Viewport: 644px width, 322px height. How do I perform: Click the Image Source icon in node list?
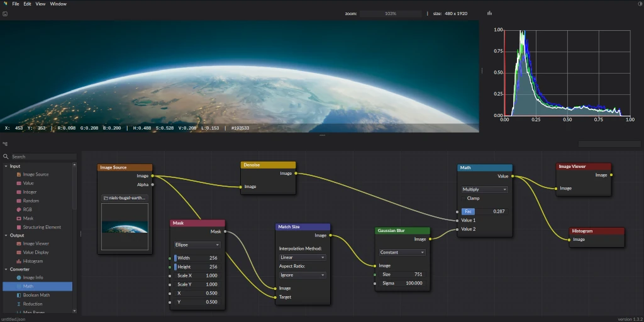(19, 175)
